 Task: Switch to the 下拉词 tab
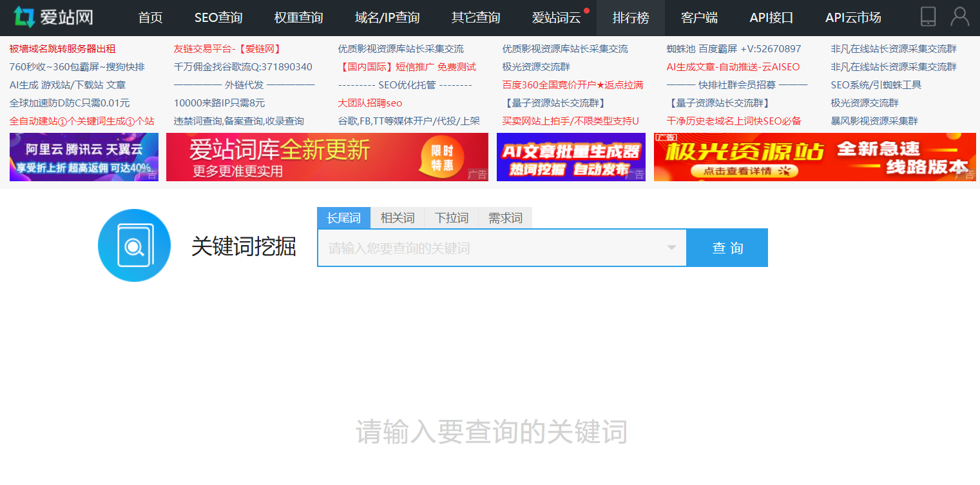(452, 218)
